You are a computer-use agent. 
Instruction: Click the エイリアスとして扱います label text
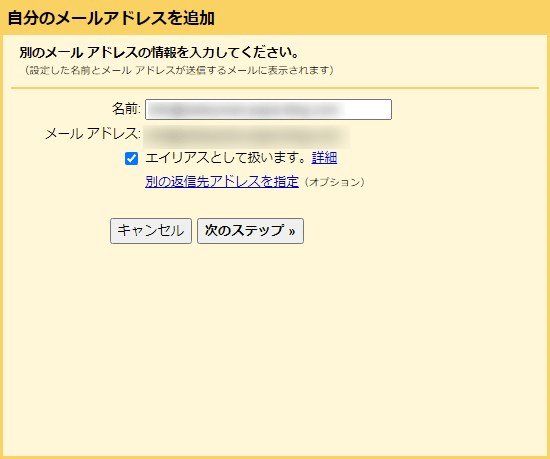(x=226, y=158)
